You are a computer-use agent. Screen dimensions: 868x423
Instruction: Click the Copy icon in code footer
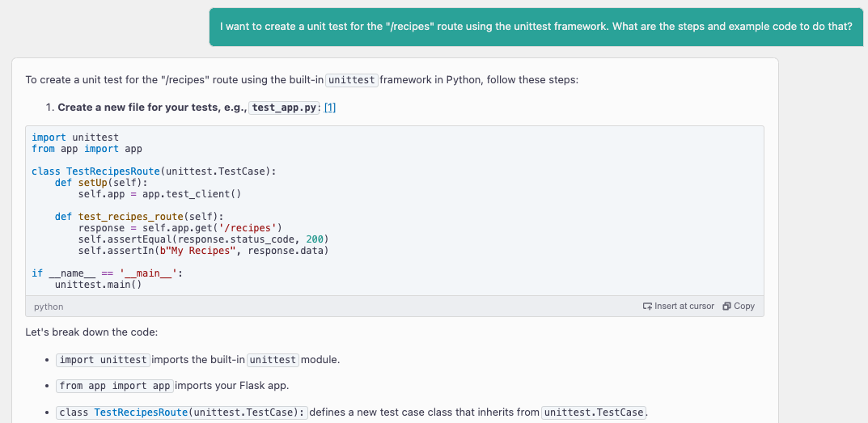tap(727, 307)
